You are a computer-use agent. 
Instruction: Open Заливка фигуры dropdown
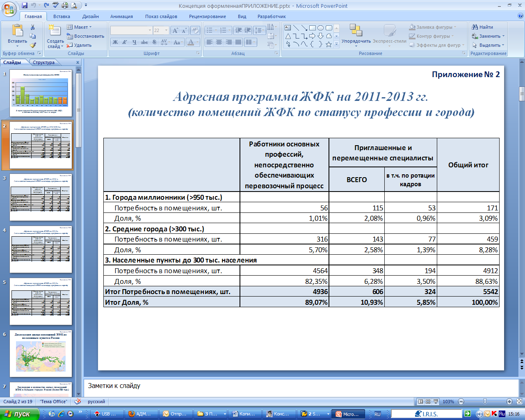pos(433,27)
